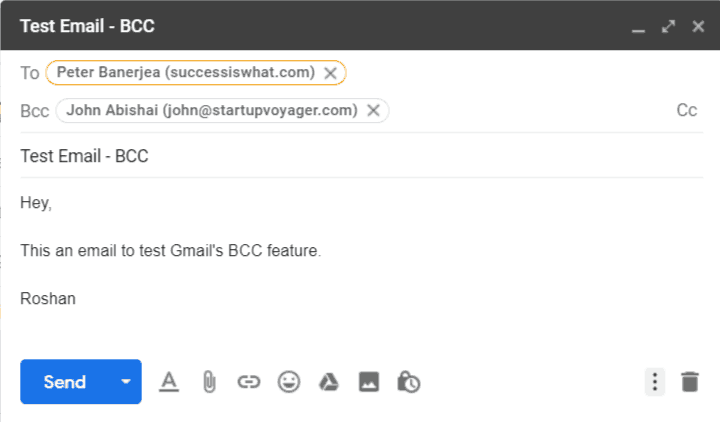
Task: Discard draft with trash icon
Action: (690, 381)
